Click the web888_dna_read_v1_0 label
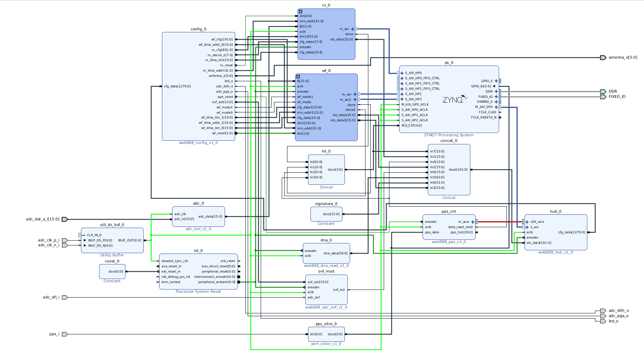 (x=326, y=266)
